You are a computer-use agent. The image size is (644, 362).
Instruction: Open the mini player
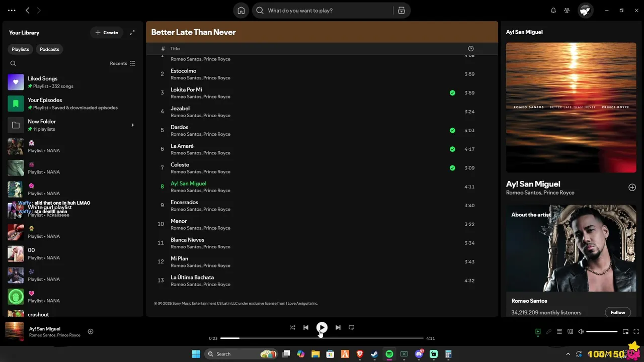(625, 332)
